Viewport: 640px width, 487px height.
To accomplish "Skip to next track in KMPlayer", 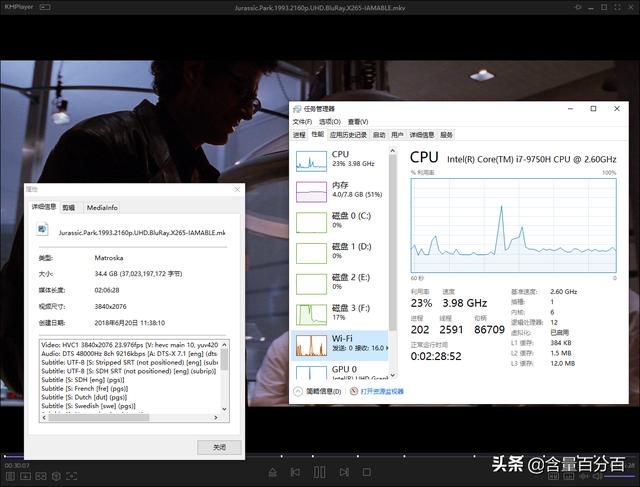I will click(344, 472).
